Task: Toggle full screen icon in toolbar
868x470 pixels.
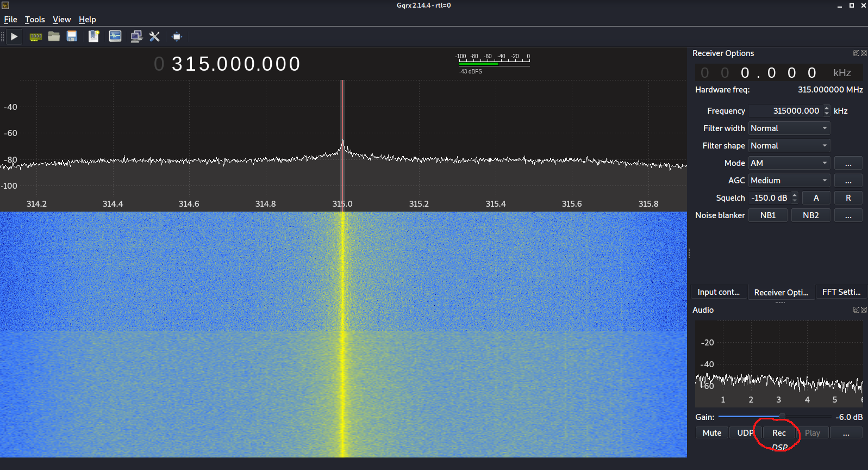Action: tap(177, 37)
